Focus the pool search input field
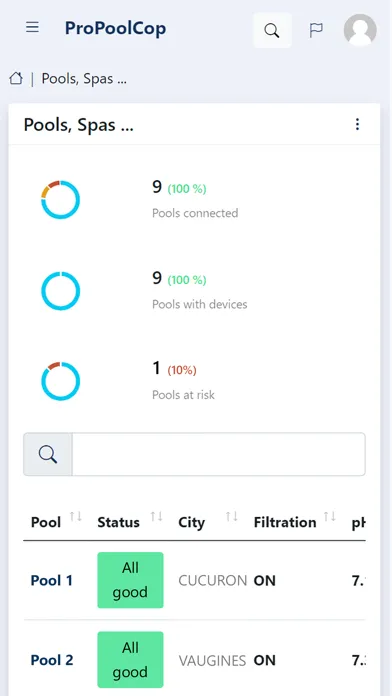This screenshot has height=696, width=392. pyautogui.click(x=219, y=455)
